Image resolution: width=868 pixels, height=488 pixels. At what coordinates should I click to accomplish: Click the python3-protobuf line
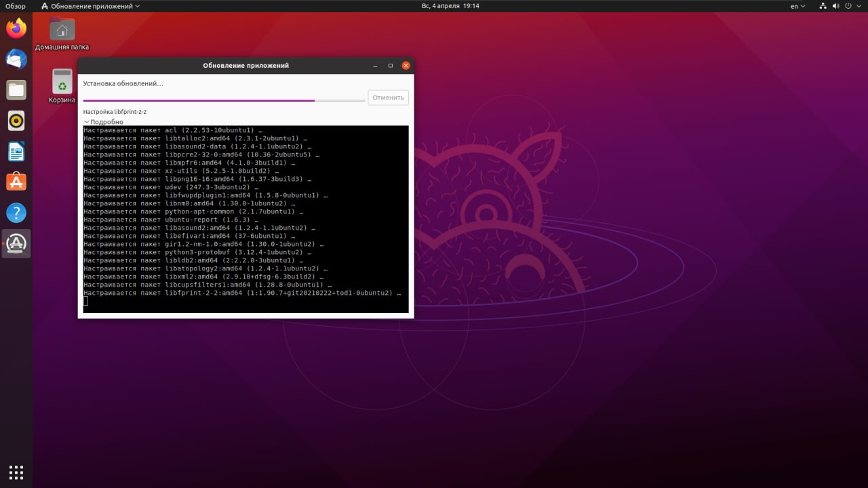tap(197, 252)
